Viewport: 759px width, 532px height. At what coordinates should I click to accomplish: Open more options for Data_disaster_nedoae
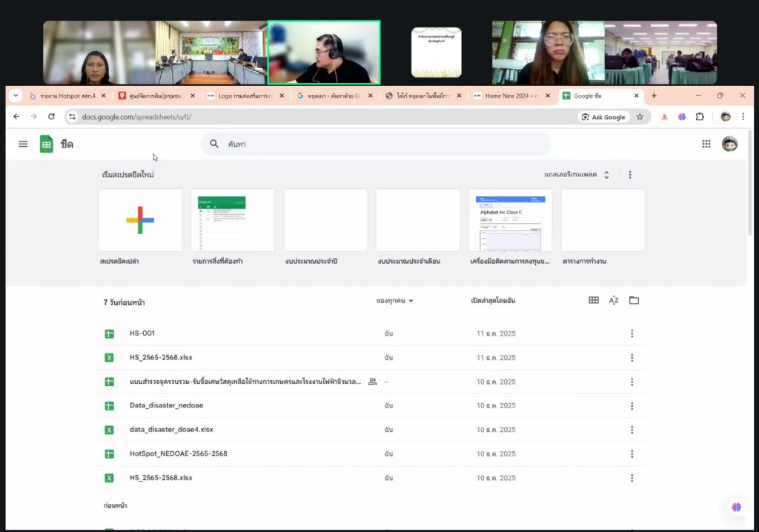click(x=632, y=406)
